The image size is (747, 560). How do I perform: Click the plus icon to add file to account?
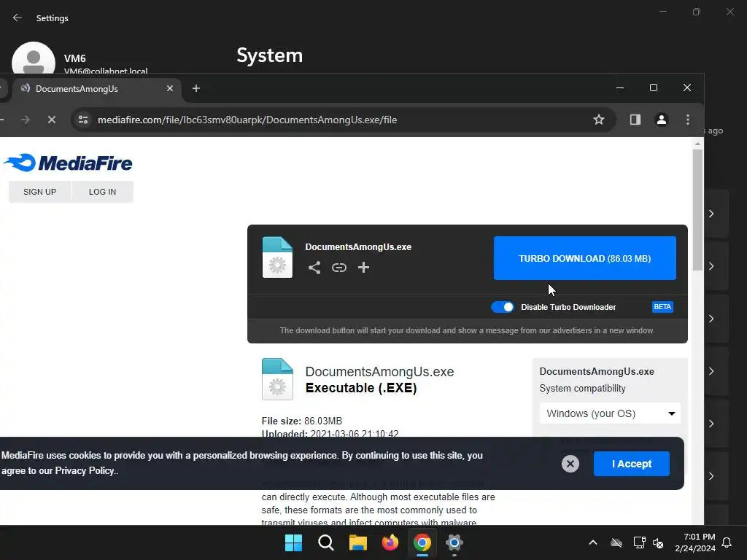coord(363,268)
